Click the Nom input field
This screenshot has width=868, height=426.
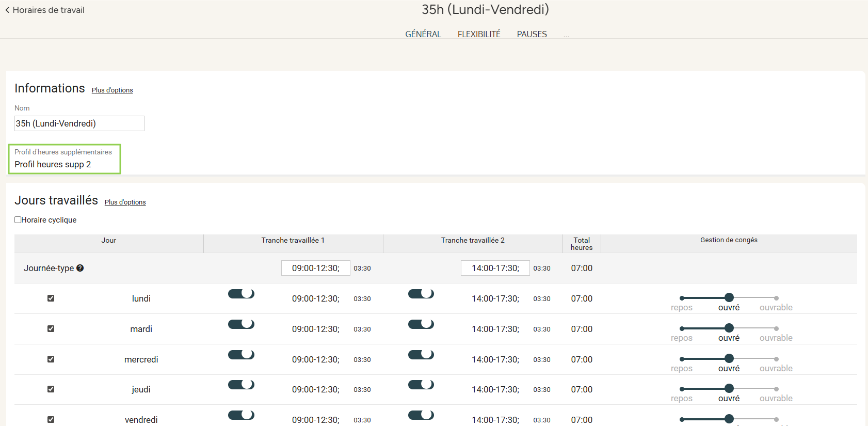[x=79, y=123]
